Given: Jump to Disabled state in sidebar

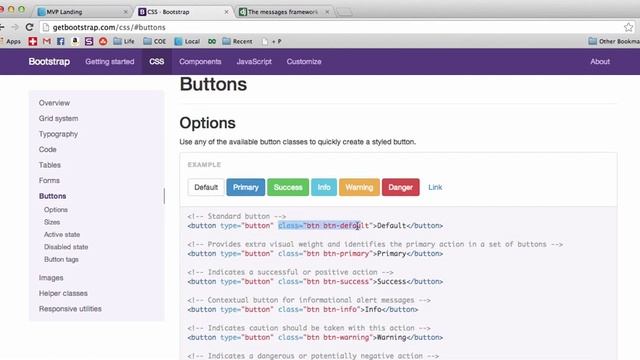Looking at the screenshot, I should pyautogui.click(x=66, y=247).
